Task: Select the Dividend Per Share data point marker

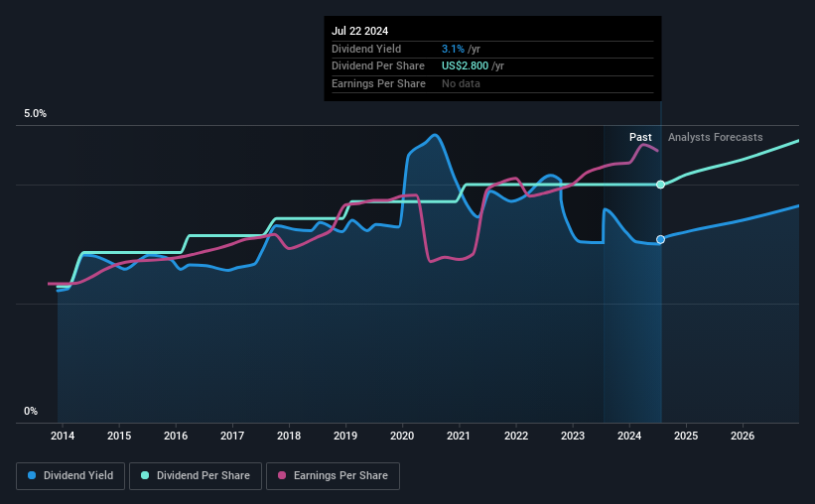Action: coord(660,185)
